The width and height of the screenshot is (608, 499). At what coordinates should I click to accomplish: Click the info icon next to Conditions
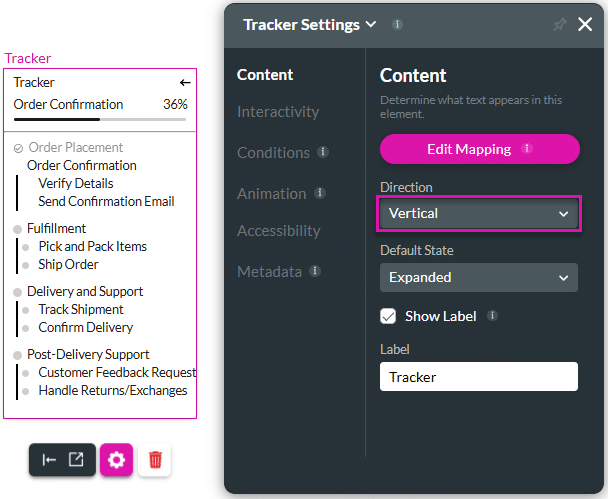(323, 153)
